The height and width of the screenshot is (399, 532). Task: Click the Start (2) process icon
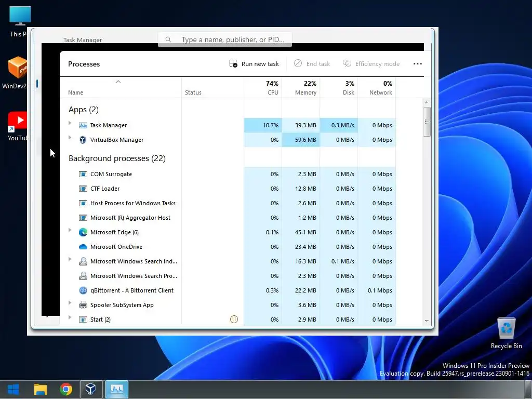pyautogui.click(x=83, y=320)
